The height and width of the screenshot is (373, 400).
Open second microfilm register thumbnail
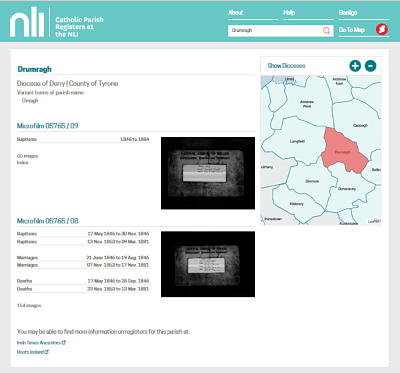click(208, 264)
